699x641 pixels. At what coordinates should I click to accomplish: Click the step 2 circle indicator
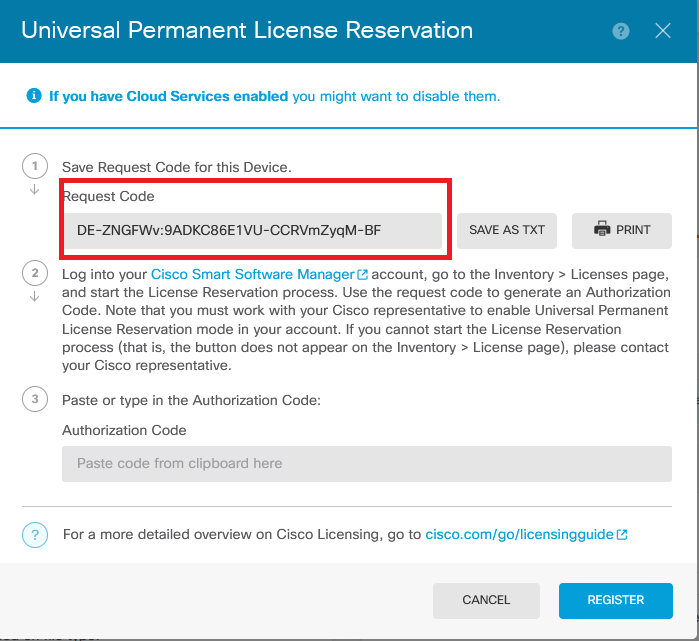[x=35, y=273]
